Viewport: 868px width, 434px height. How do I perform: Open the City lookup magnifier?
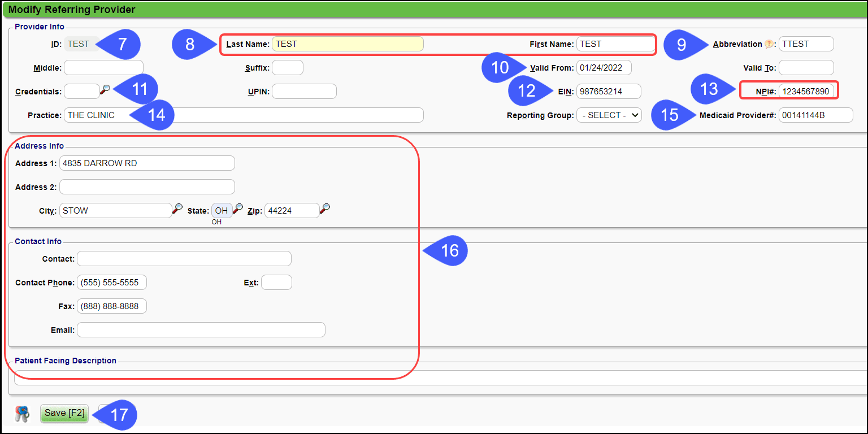click(x=177, y=208)
